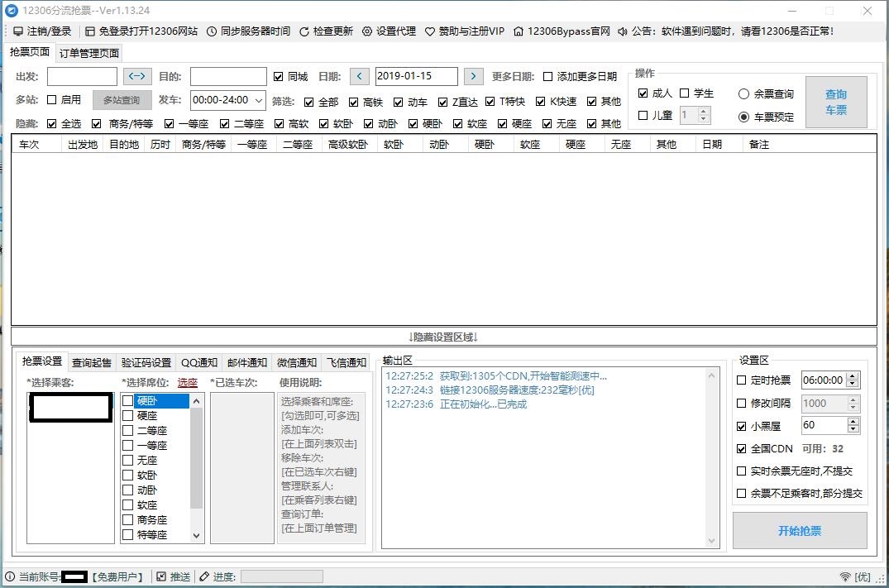Open the 微信通知 tab
This screenshot has height=588, width=889.
coord(297,362)
